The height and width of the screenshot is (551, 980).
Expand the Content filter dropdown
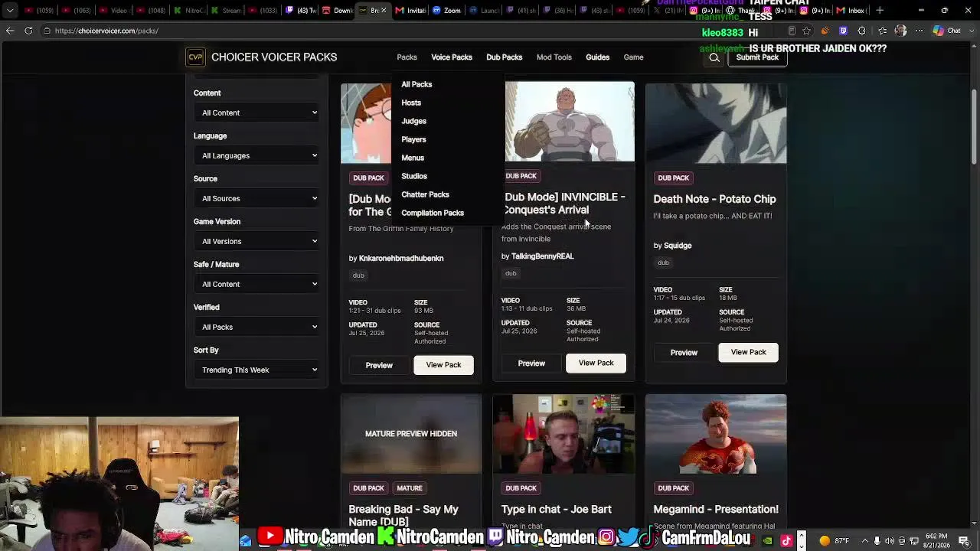[x=258, y=112]
